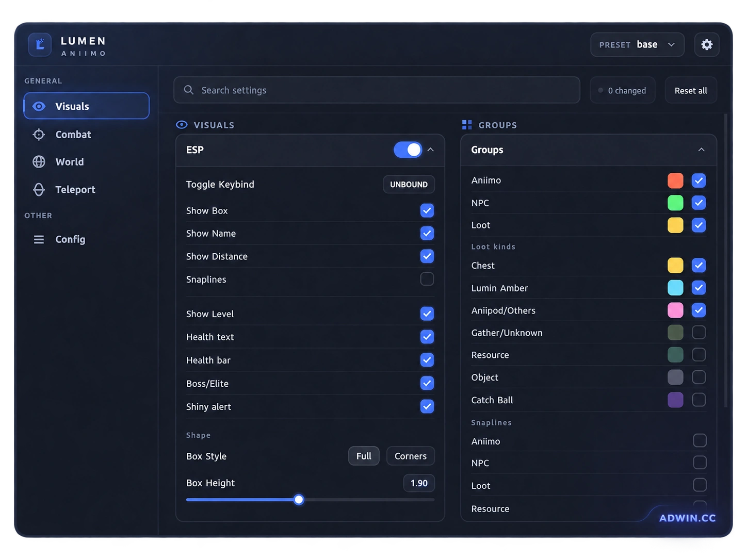This screenshot has height=560, width=747.
Task: Click the Teleport sidebar icon
Action: (39, 190)
